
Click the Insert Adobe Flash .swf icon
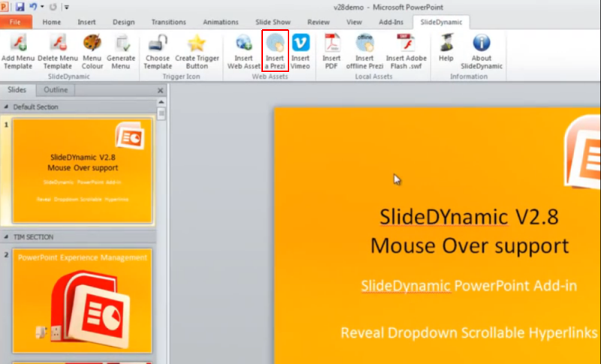point(406,42)
